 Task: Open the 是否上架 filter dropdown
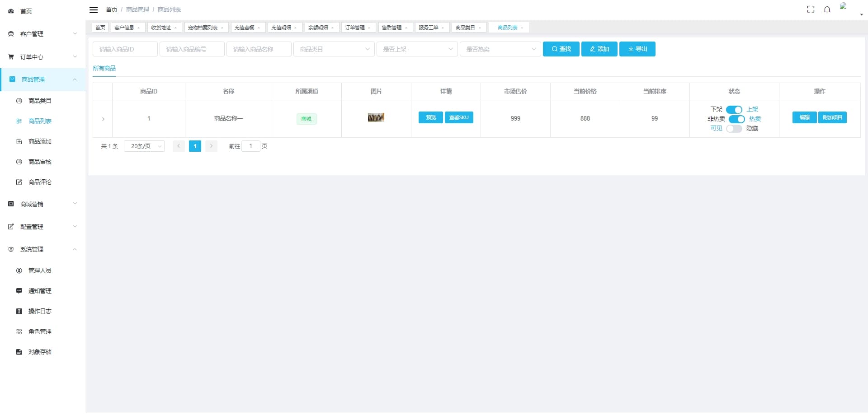point(417,49)
